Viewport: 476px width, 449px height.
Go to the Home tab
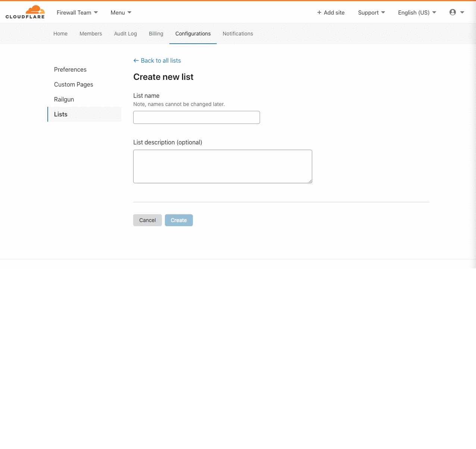(60, 34)
